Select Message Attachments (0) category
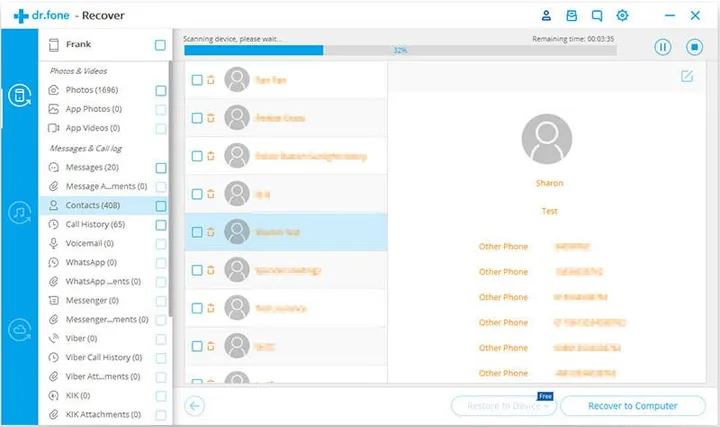The width and height of the screenshot is (720, 427). 106,186
